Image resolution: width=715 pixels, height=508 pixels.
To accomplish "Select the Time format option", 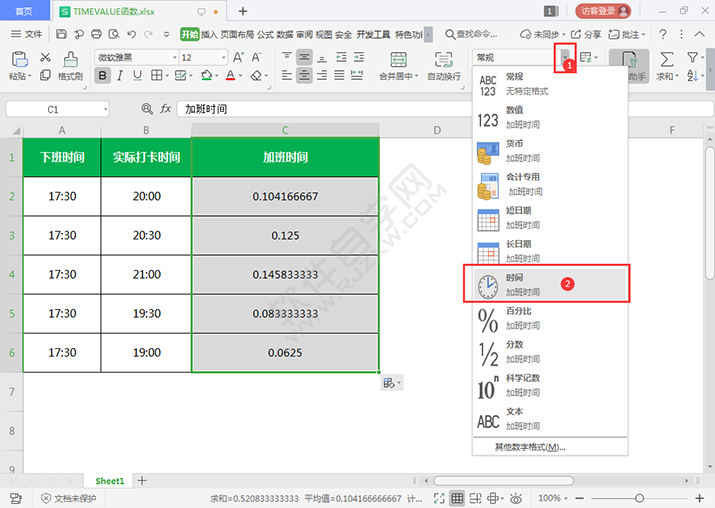I will [548, 283].
